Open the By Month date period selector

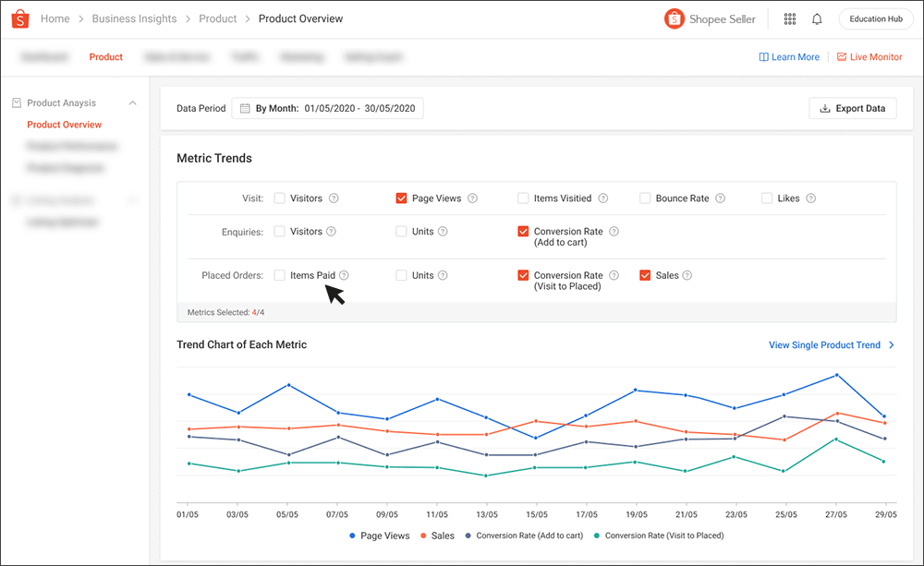click(328, 108)
